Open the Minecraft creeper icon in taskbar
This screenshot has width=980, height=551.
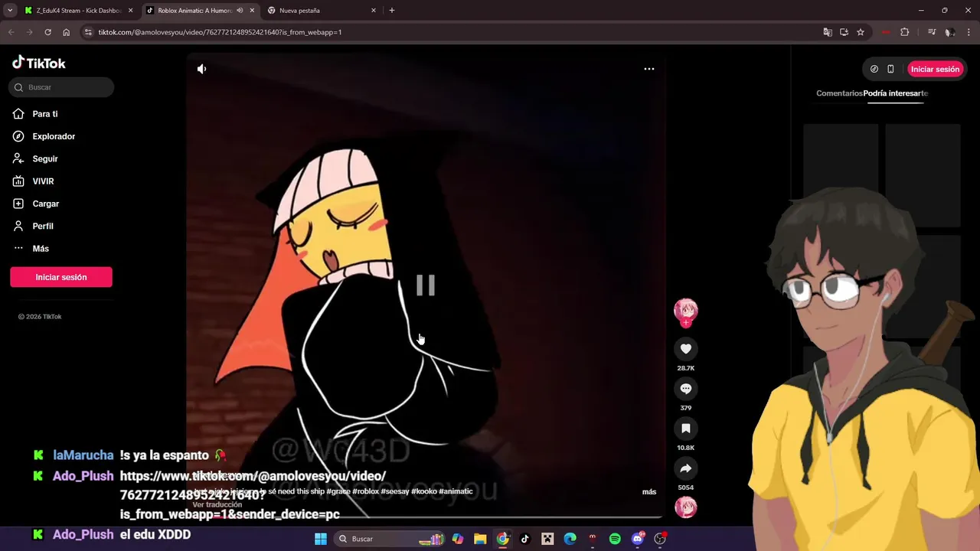[x=547, y=539]
